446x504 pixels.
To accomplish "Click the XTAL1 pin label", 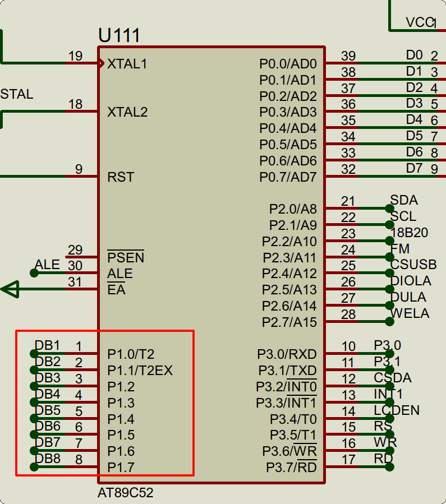I will click(127, 64).
